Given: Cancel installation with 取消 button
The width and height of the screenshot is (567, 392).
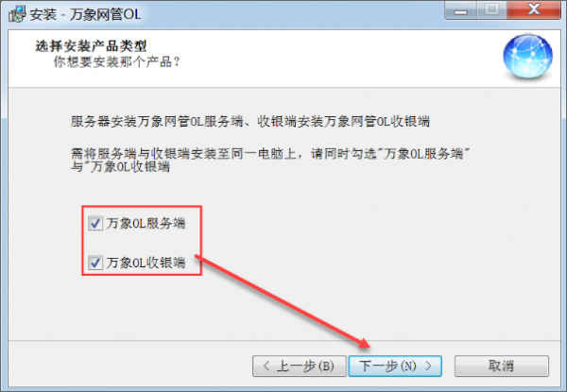Looking at the screenshot, I should click(x=502, y=366).
